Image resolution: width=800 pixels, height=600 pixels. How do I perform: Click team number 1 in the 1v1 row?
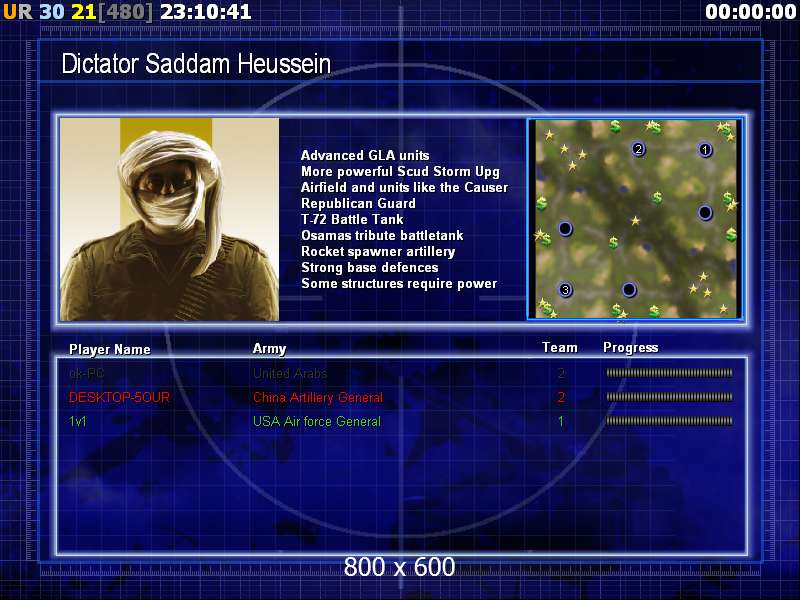561,421
